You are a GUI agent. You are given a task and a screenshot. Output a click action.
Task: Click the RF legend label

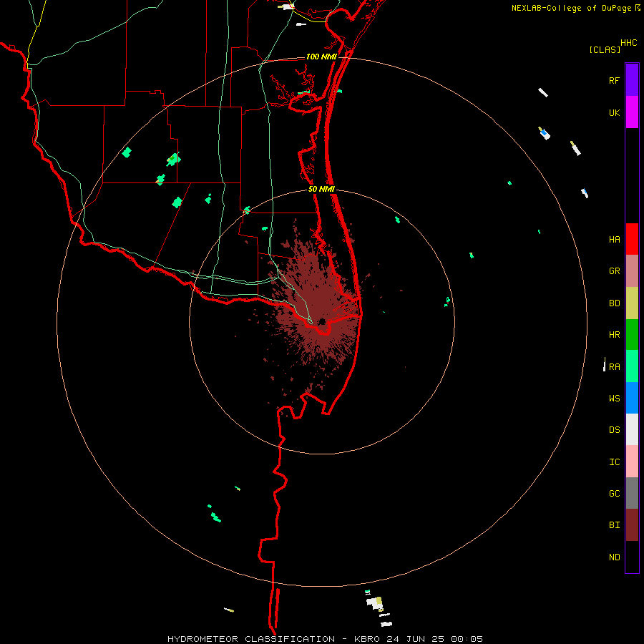click(x=614, y=80)
